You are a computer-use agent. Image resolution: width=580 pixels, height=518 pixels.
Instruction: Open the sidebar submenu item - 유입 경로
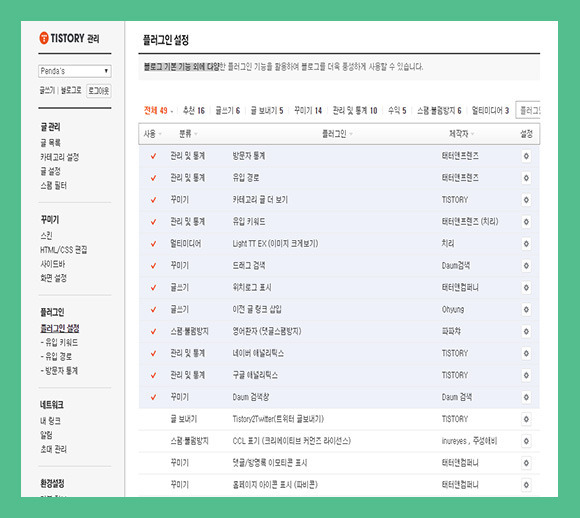[56, 357]
